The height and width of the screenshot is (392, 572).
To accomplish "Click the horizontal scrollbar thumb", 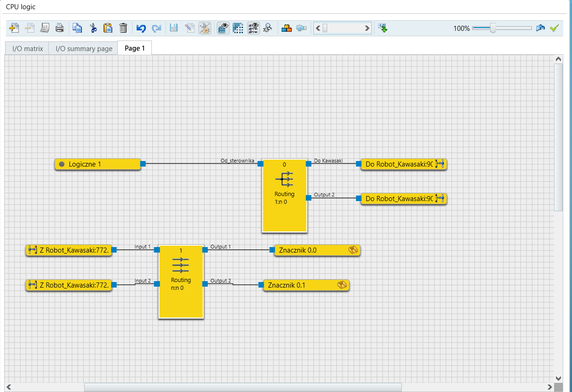I will click(243, 387).
